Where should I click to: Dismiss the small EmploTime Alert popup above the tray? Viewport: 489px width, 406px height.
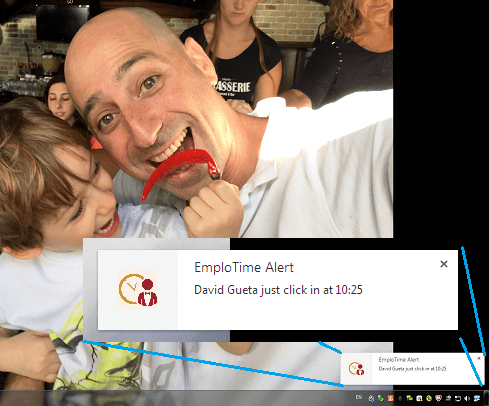(479, 358)
